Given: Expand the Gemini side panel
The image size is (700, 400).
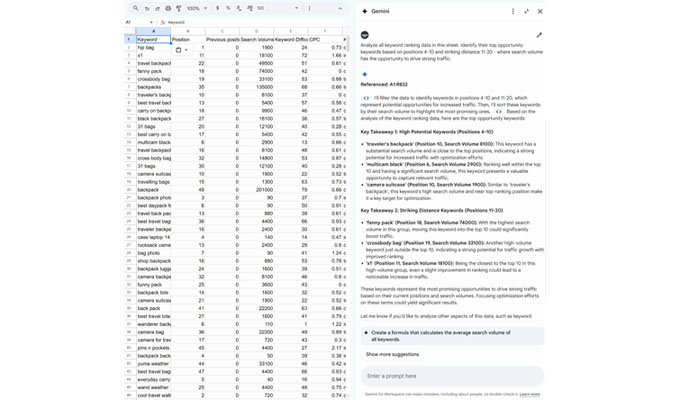Looking at the screenshot, I should [x=527, y=11].
